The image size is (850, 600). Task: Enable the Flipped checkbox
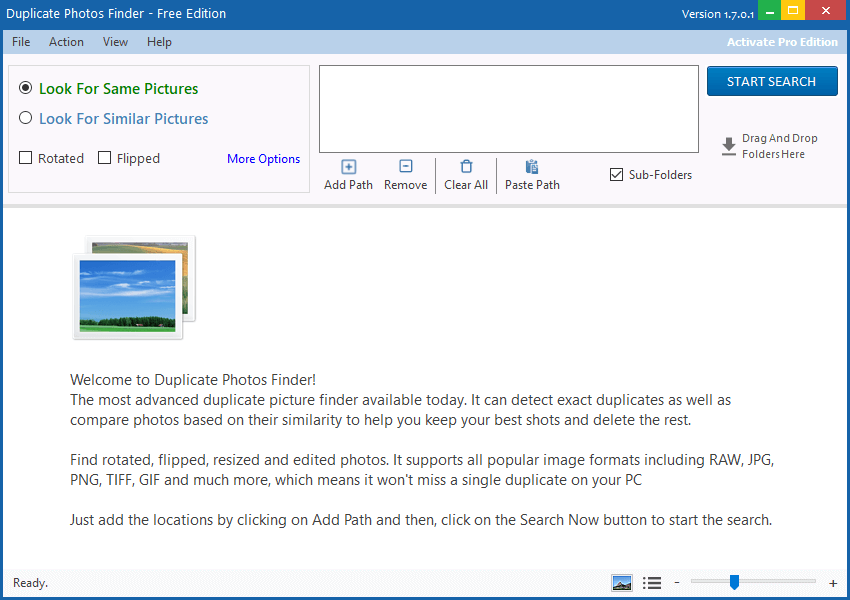[104, 158]
